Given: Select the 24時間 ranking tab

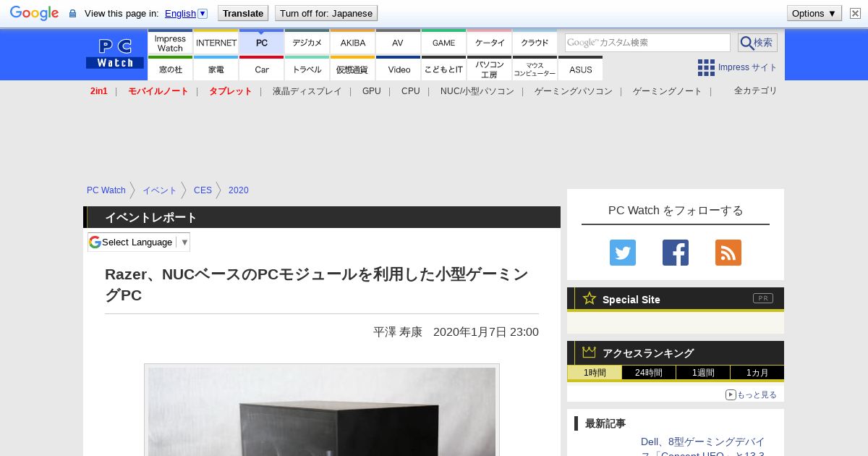Looking at the screenshot, I should 649,373.
